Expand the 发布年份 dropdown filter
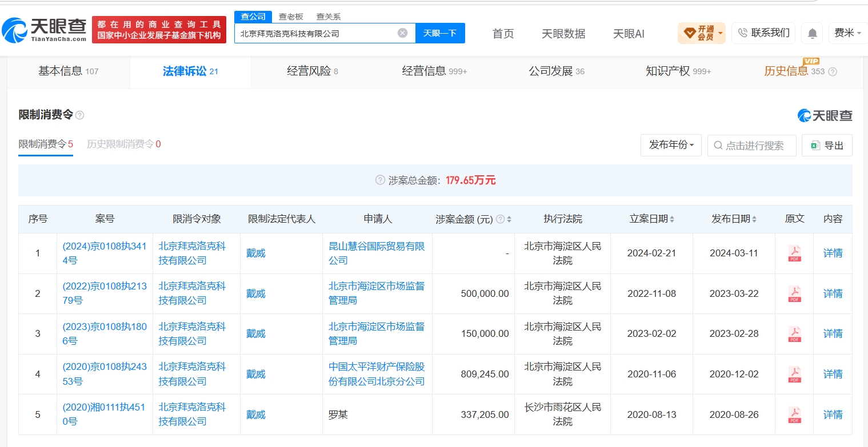Image resolution: width=868 pixels, height=447 pixels. [671, 146]
